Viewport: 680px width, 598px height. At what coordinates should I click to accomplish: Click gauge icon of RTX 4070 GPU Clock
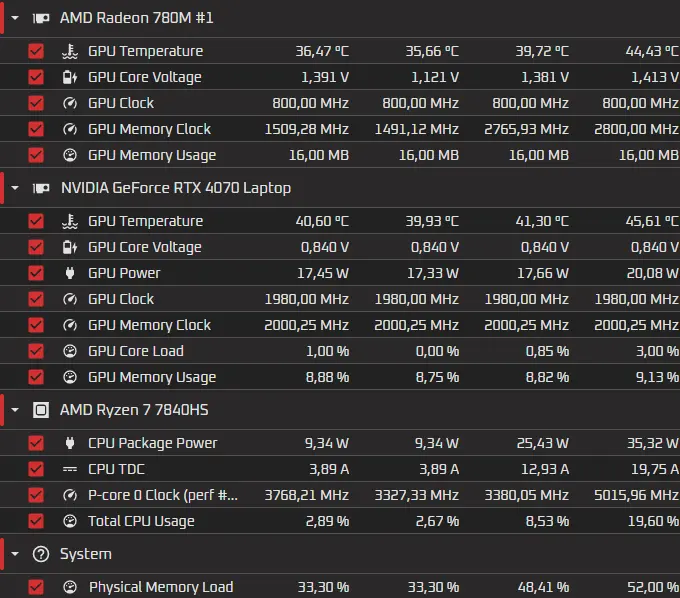[70, 299]
